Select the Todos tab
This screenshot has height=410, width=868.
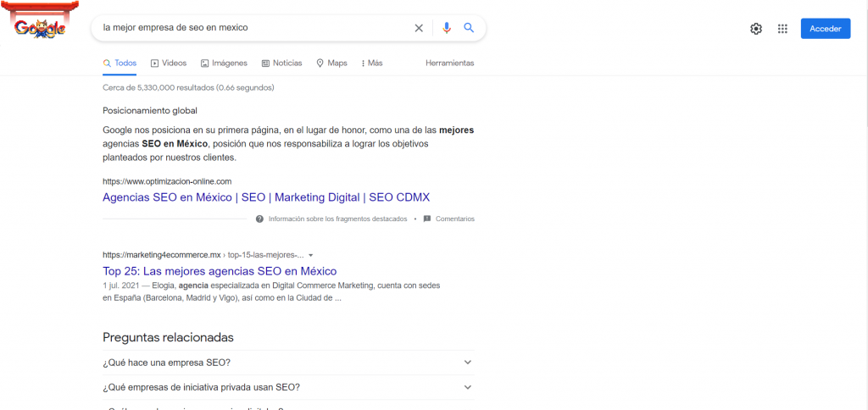[x=120, y=63]
